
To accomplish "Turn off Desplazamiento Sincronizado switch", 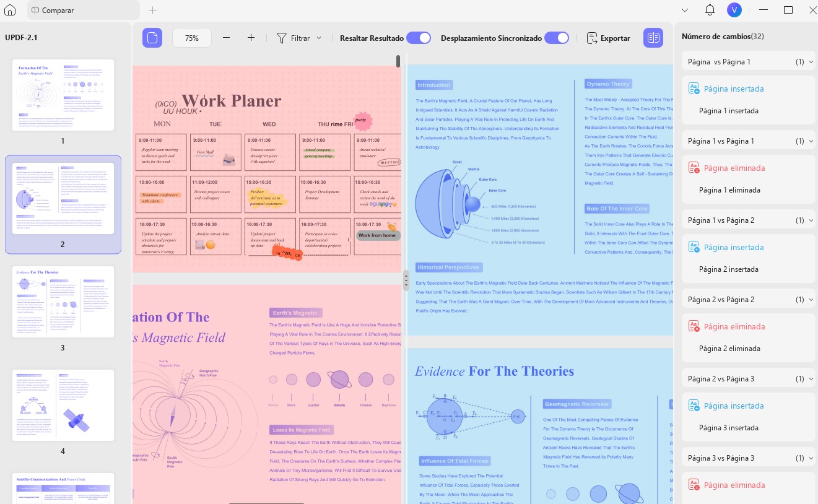I will coord(557,38).
